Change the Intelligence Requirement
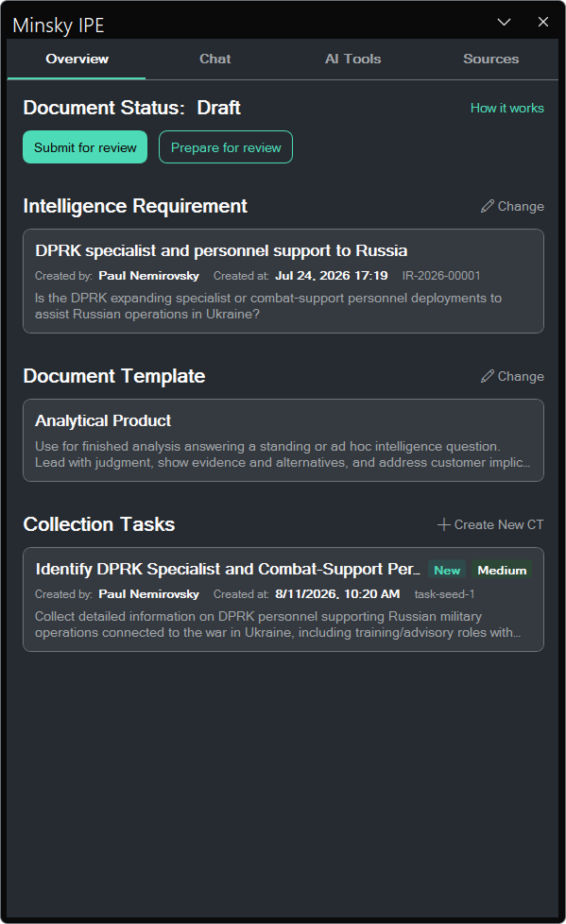The width and height of the screenshot is (566, 924). pos(512,206)
